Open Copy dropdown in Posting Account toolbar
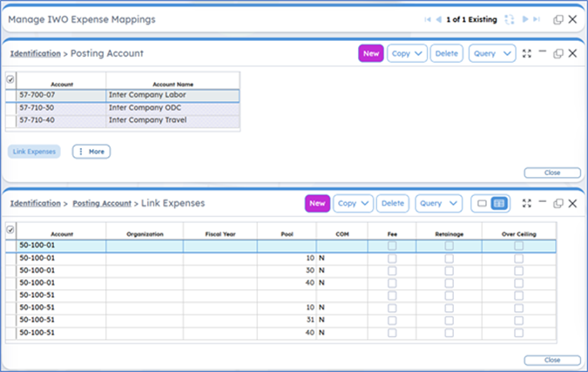The height and width of the screenshot is (372, 588). coord(407,53)
